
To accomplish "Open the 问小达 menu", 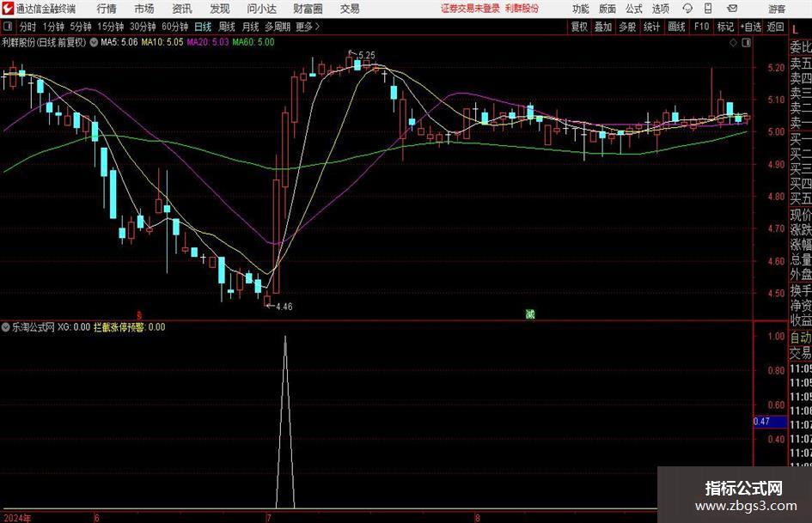I will point(261,9).
